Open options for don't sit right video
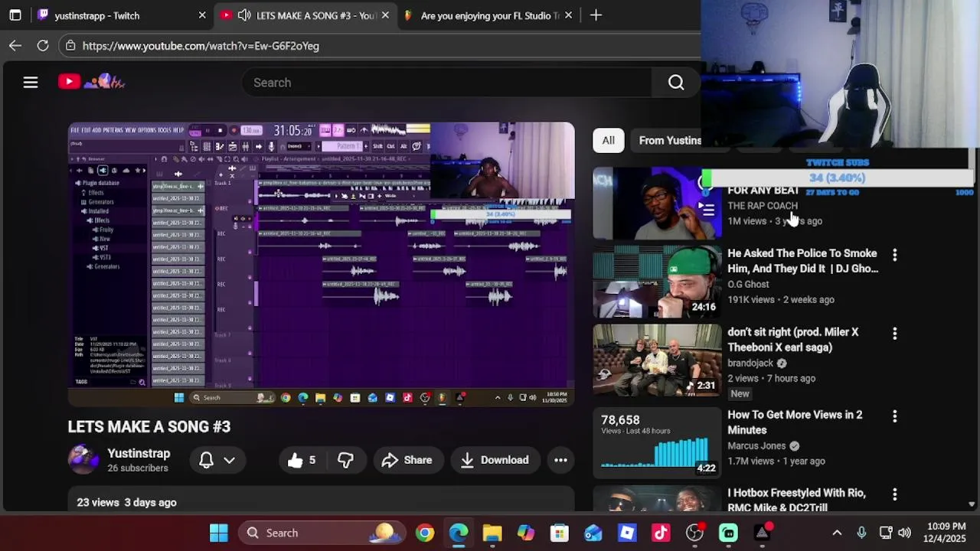 (x=894, y=333)
